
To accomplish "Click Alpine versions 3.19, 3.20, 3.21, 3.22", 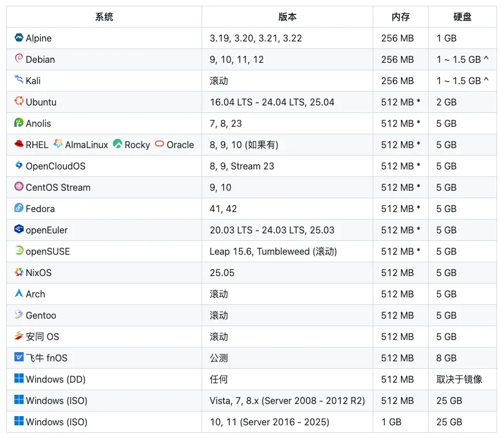I will pos(256,38).
